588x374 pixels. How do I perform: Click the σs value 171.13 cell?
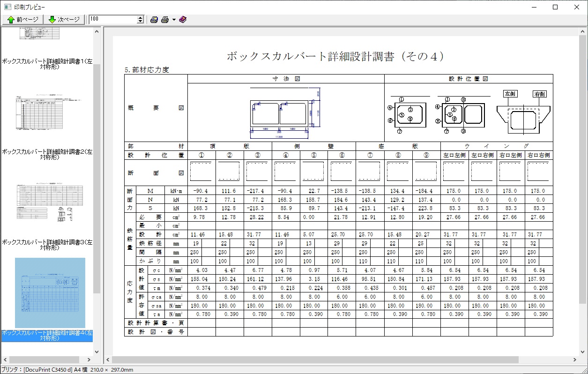click(x=426, y=279)
